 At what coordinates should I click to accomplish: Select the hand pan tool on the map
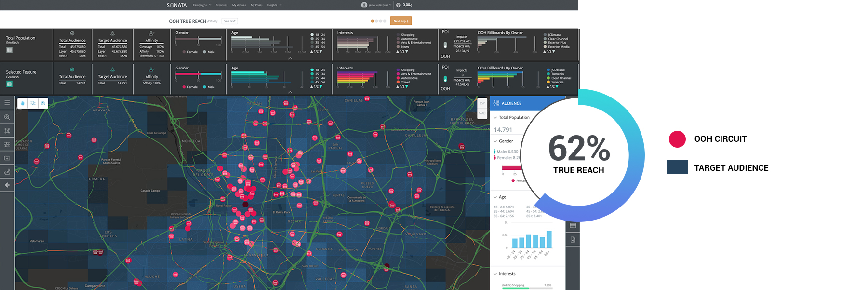pos(23,103)
